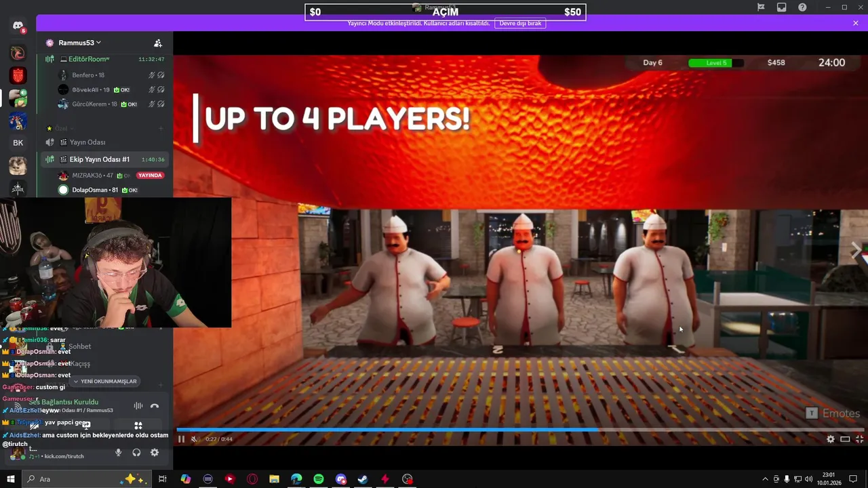Click the flag icon in title bar
Viewport: 868px width, 488px height.
pos(762,7)
